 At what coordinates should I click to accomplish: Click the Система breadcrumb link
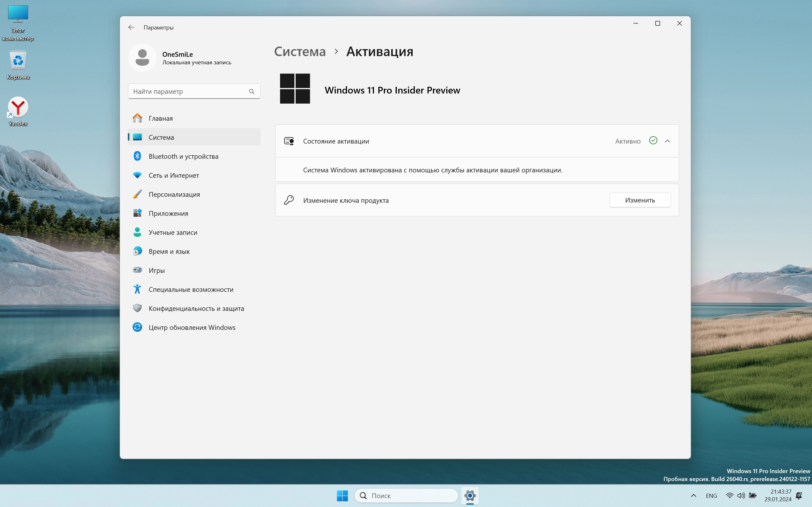(300, 52)
